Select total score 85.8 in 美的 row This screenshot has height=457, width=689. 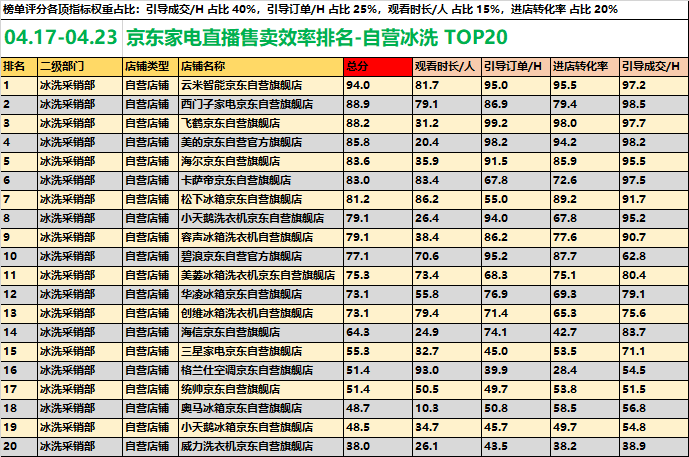378,142
